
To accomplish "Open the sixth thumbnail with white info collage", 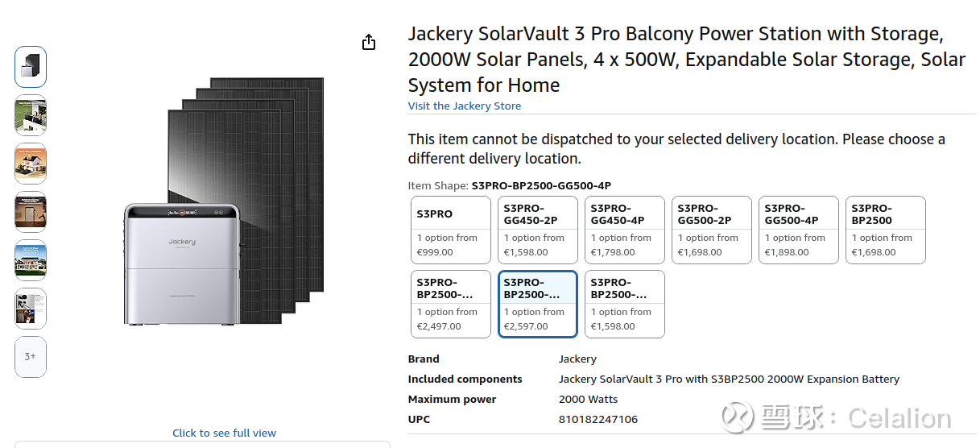I will coord(31,309).
